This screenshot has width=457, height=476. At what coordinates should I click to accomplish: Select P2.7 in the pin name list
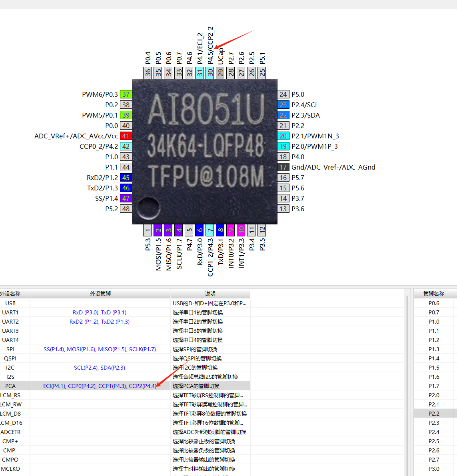[434, 460]
